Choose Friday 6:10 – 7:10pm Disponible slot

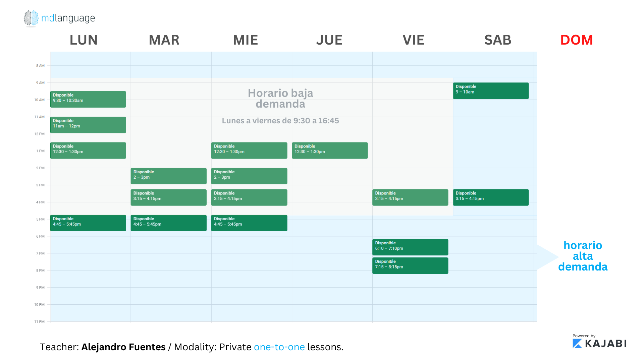pos(410,247)
